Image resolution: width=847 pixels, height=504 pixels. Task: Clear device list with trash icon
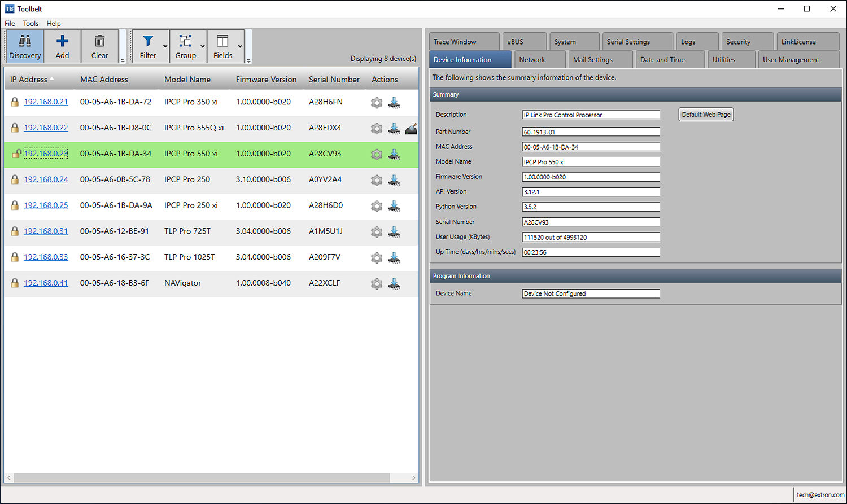coord(99,46)
